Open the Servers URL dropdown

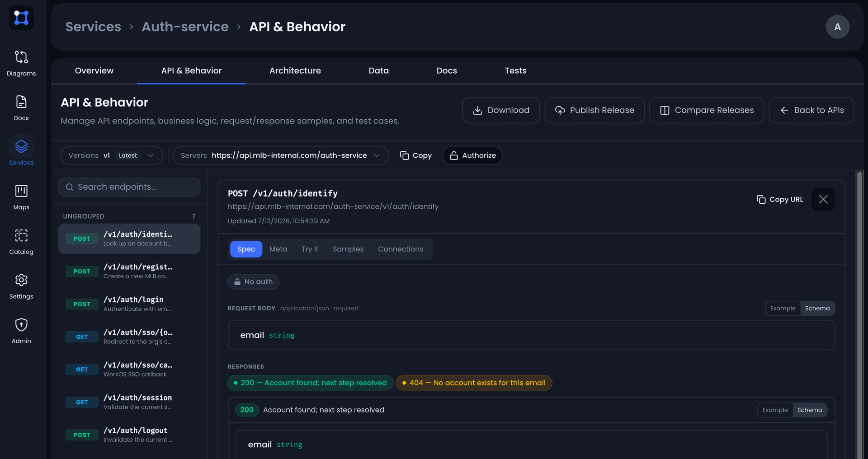281,155
